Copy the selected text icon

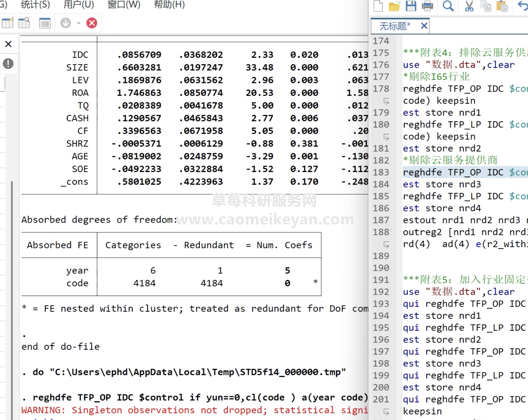[486, 6]
